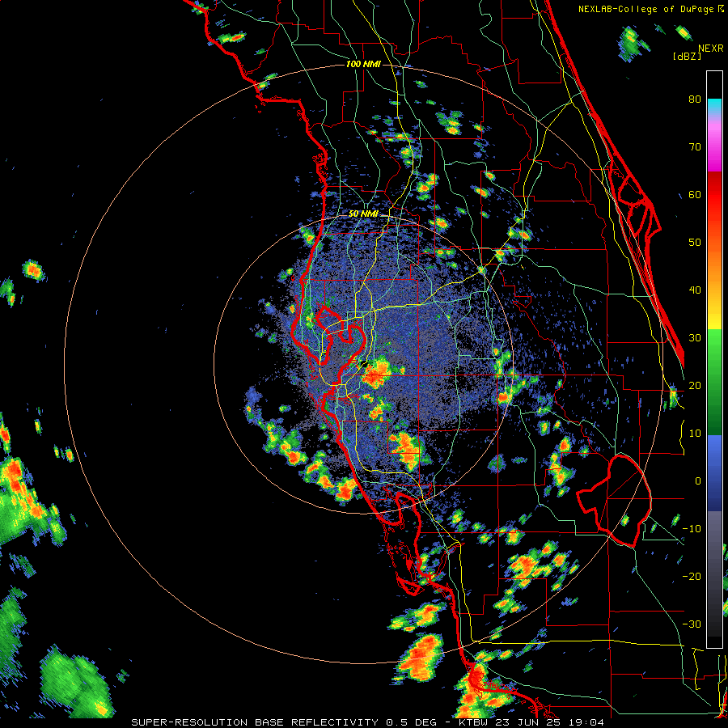
Task: Click the reflectivity color scale bar
Action: (714, 359)
